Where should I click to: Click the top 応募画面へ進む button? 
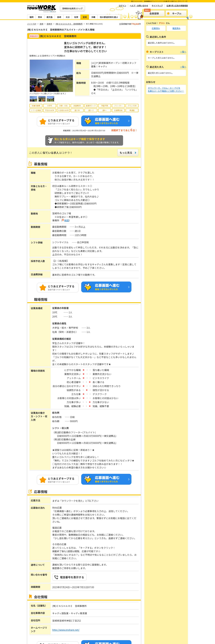[x=106, y=121]
